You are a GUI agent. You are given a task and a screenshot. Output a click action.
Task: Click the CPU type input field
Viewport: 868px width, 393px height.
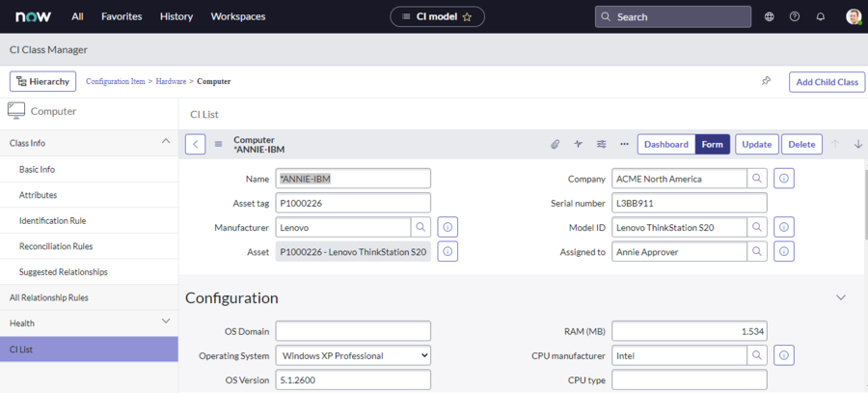point(690,380)
